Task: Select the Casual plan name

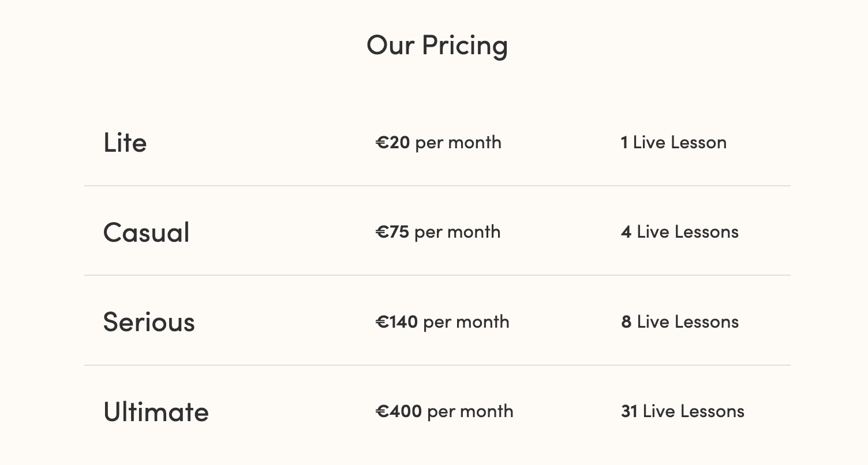Action: (147, 232)
